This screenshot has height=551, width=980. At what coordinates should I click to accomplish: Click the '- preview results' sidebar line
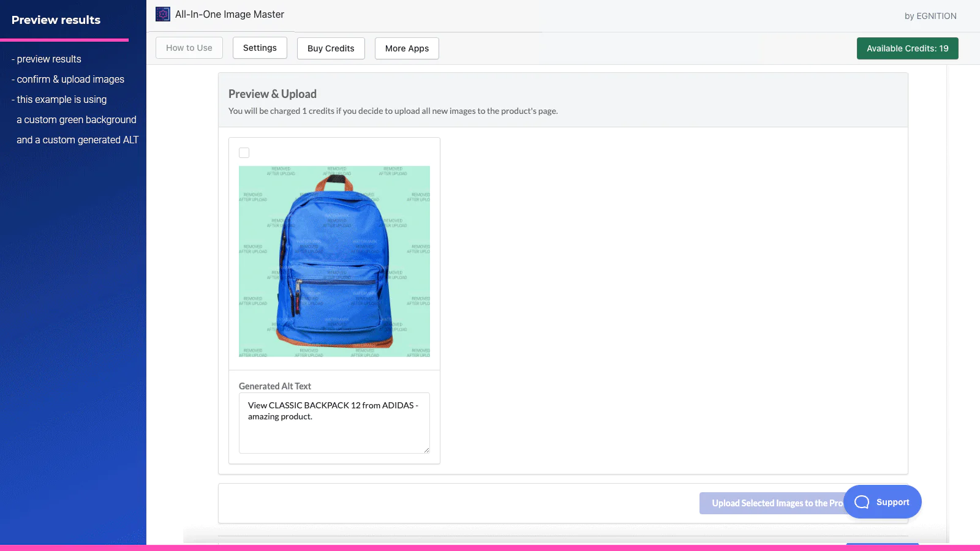[x=47, y=59]
